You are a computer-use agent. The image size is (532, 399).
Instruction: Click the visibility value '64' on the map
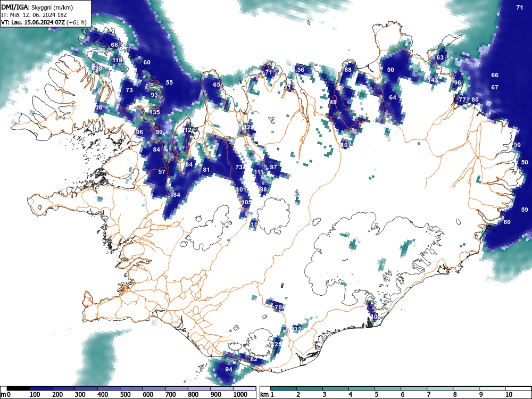[x=393, y=97]
